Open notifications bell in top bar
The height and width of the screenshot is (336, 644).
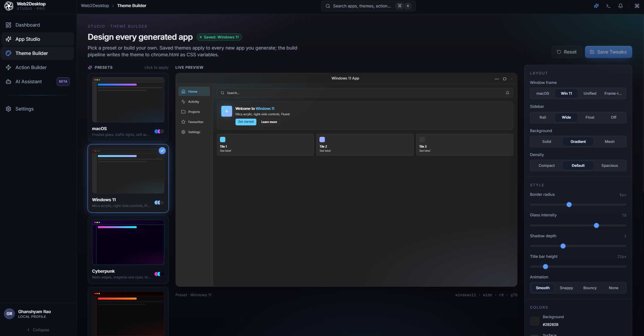(620, 6)
